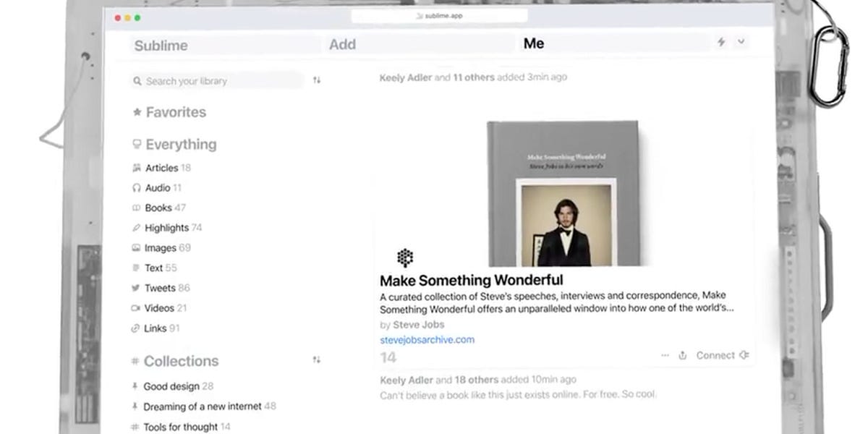
Task: Click the Connect button
Action: coord(722,355)
